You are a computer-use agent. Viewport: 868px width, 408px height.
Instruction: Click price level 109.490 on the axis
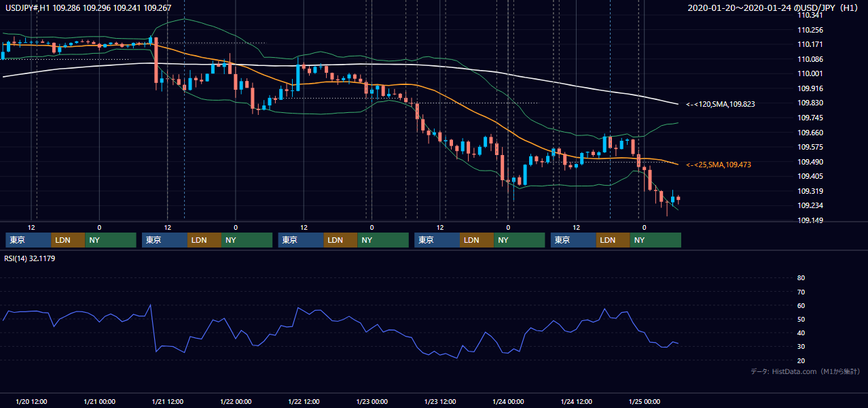click(811, 162)
